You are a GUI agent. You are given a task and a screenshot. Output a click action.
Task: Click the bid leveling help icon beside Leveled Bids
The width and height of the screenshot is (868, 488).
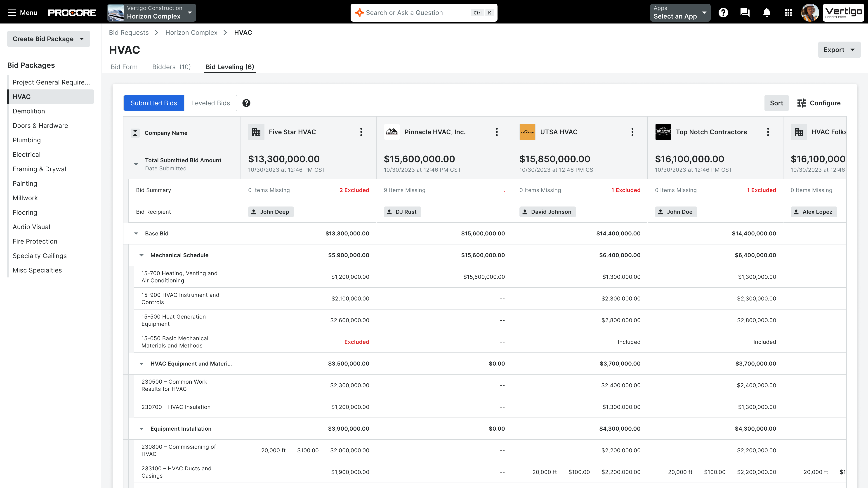[246, 103]
